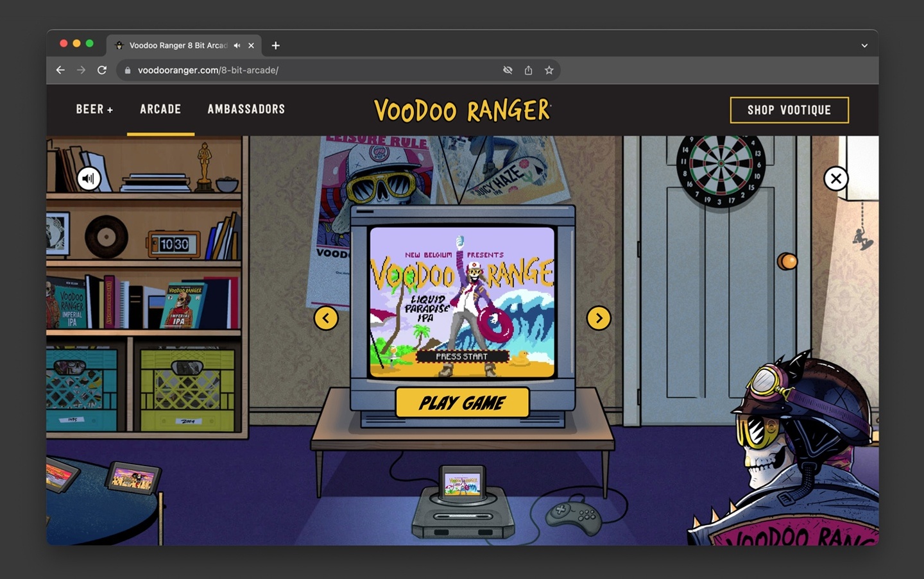Expand the tab search dropdown chevron

pyautogui.click(x=864, y=46)
